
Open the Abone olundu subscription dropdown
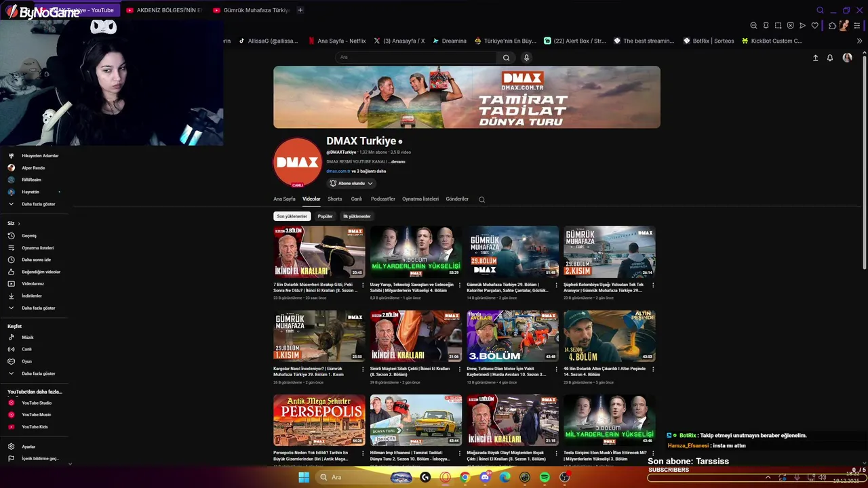pos(351,184)
